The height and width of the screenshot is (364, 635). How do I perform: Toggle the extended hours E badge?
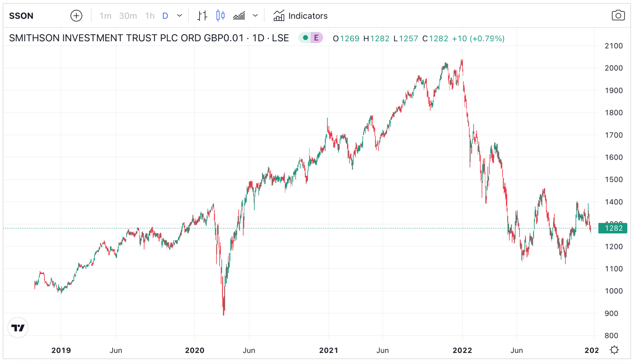tap(316, 38)
